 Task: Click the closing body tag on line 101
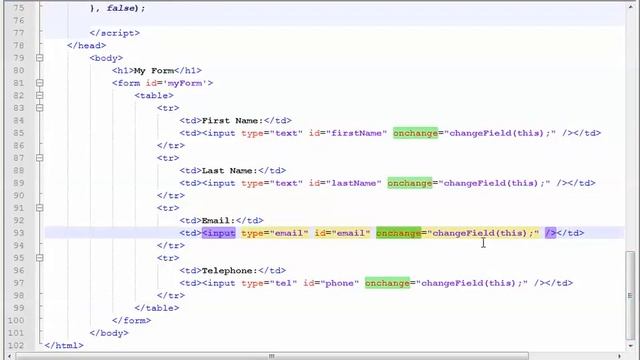point(109,333)
